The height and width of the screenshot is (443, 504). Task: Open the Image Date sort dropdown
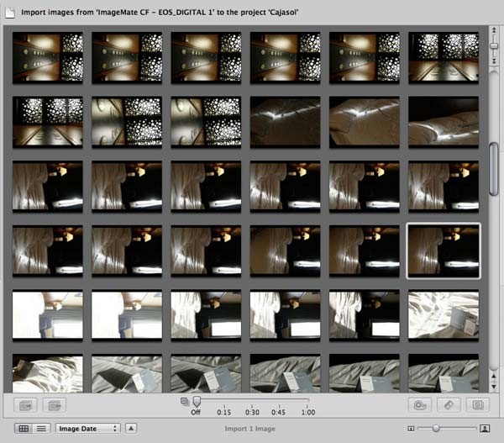(87, 429)
